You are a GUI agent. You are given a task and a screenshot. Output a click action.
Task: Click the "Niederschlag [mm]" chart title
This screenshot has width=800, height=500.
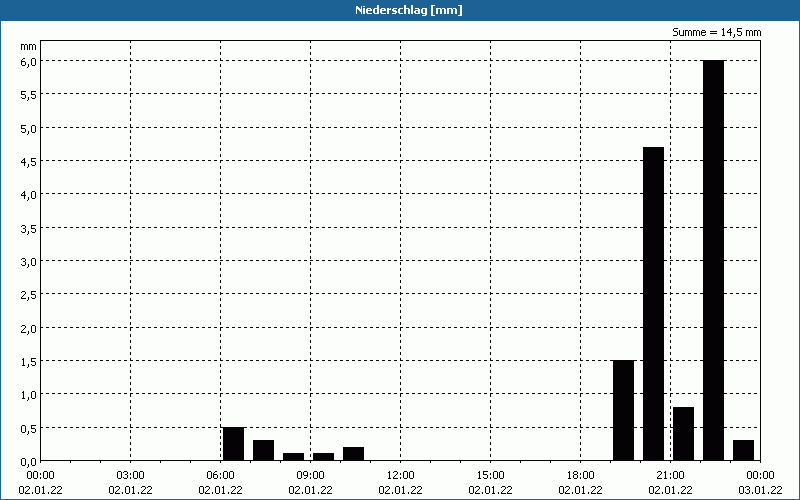409,10
